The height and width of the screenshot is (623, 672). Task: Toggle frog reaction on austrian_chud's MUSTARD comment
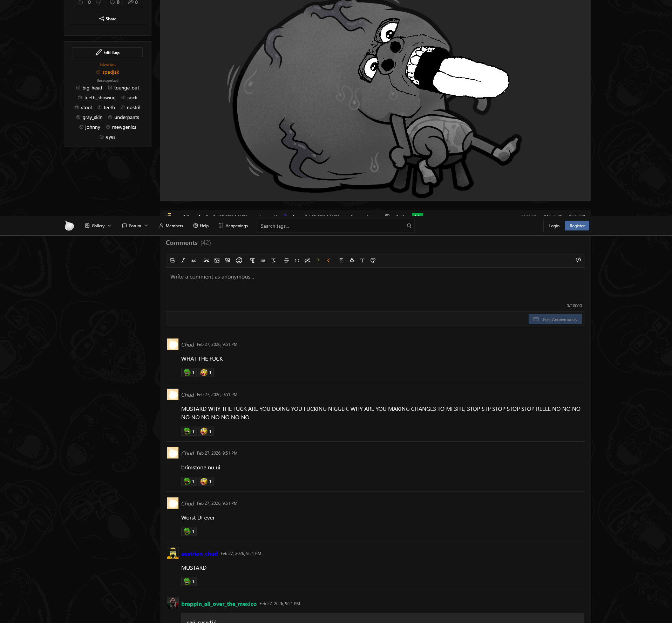coord(189,582)
